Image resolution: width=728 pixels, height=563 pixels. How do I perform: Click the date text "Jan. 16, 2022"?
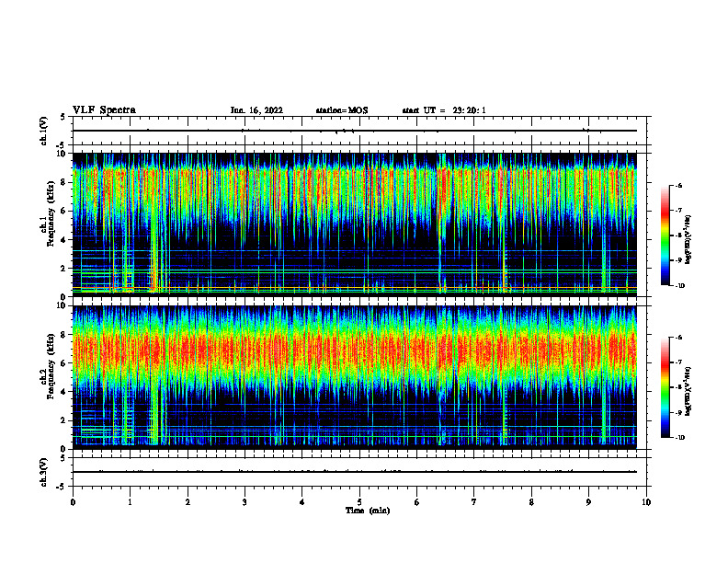coord(256,110)
